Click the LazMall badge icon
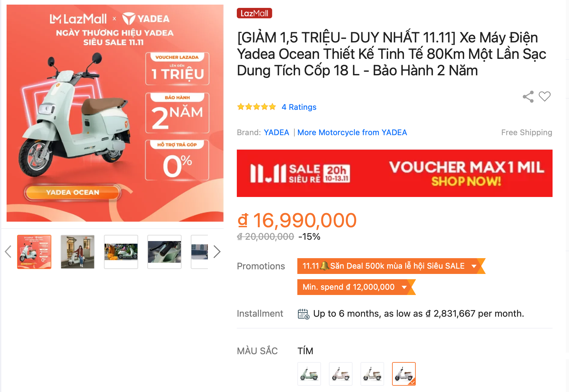The image size is (569, 392). tap(254, 13)
